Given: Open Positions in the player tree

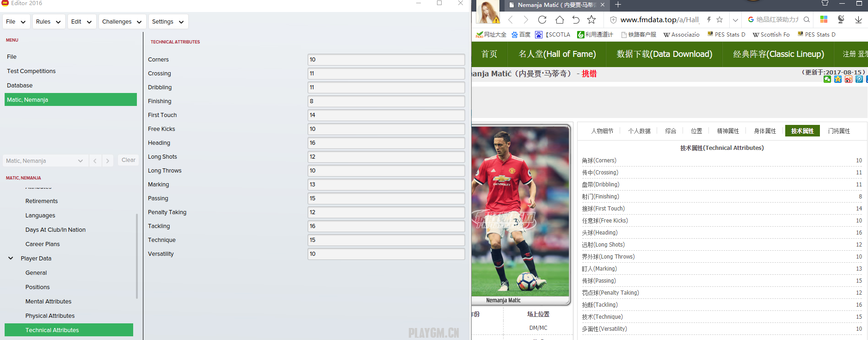Looking at the screenshot, I should (37, 287).
